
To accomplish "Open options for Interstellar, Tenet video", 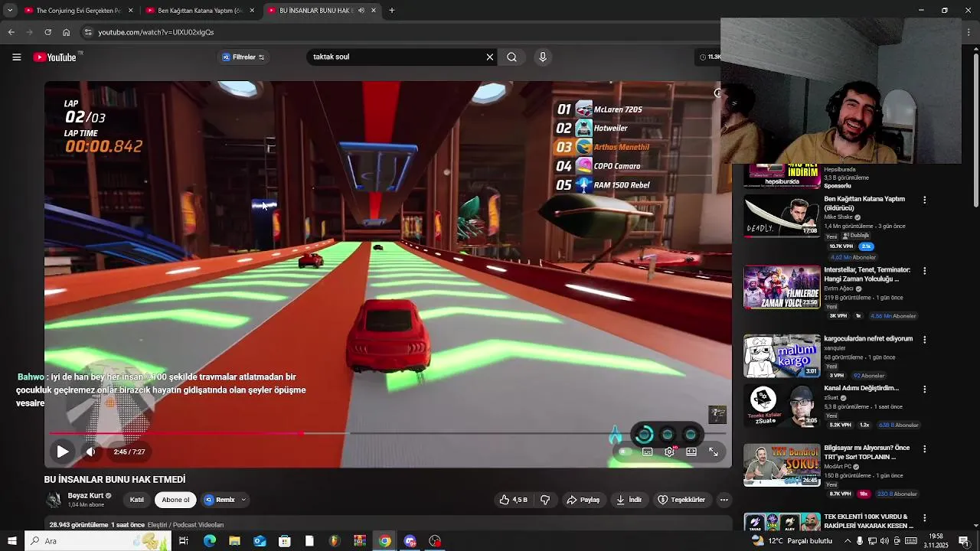I will [x=924, y=271].
